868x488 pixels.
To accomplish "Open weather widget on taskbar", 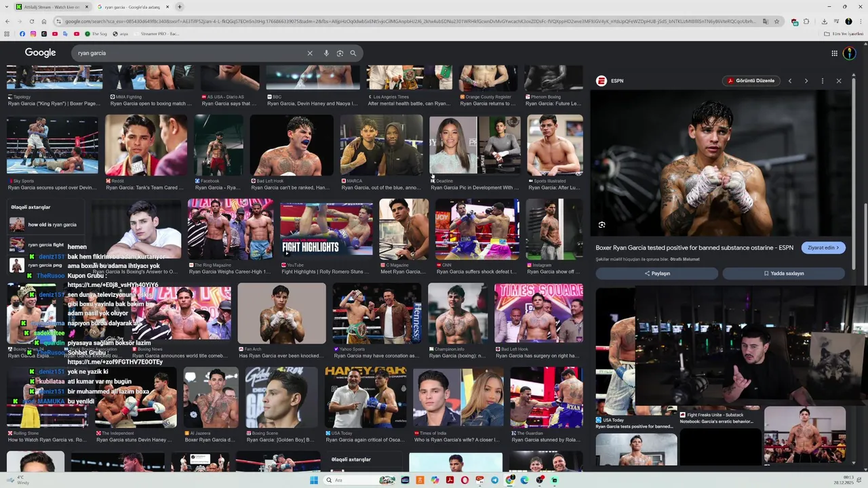I will (17, 480).
